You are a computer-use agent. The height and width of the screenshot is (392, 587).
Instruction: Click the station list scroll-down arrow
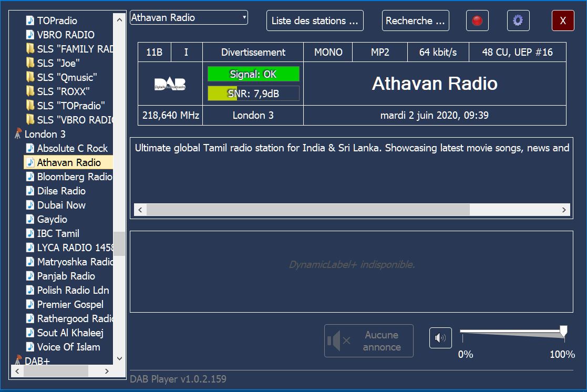(119, 358)
